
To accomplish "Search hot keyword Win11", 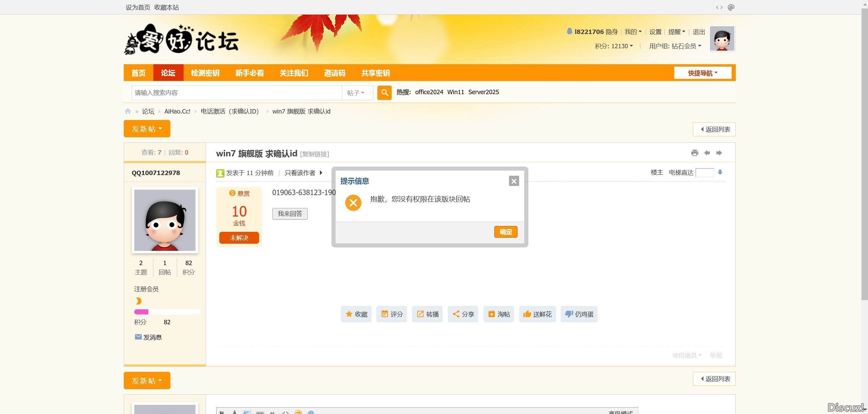I will coord(456,92).
